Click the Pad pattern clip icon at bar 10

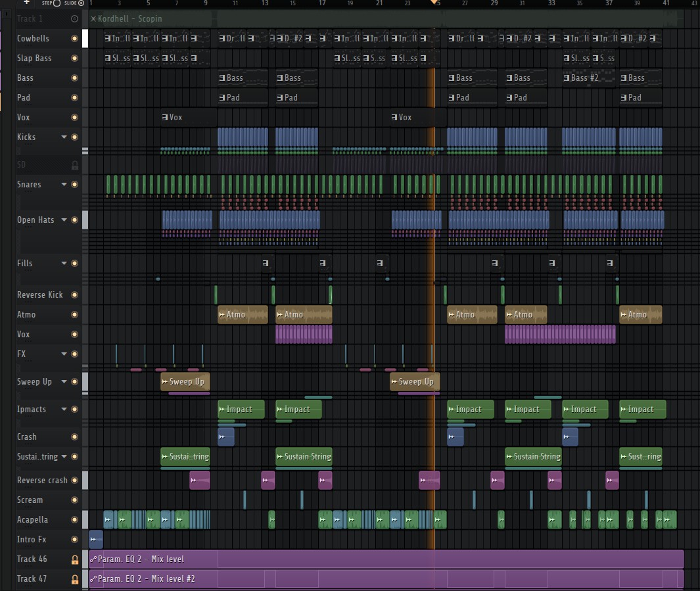tap(222, 98)
